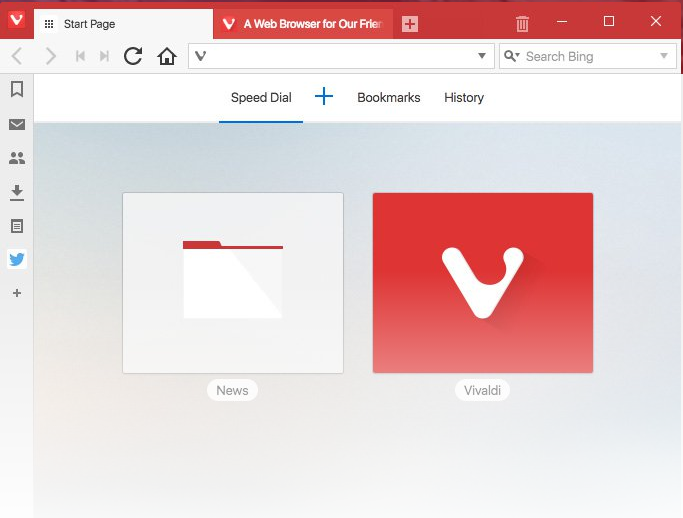Focus the address bar field
The height and width of the screenshot is (518, 683).
(x=341, y=56)
